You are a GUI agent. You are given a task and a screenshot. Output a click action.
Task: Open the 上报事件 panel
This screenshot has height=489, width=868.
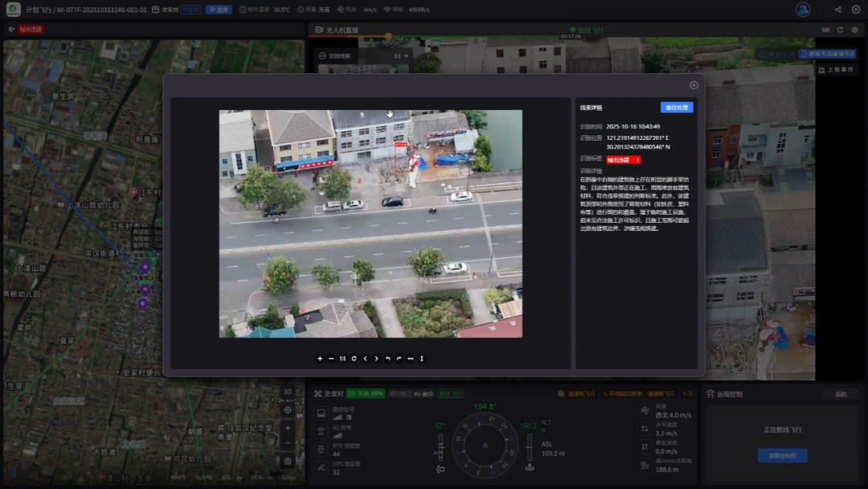(837, 70)
